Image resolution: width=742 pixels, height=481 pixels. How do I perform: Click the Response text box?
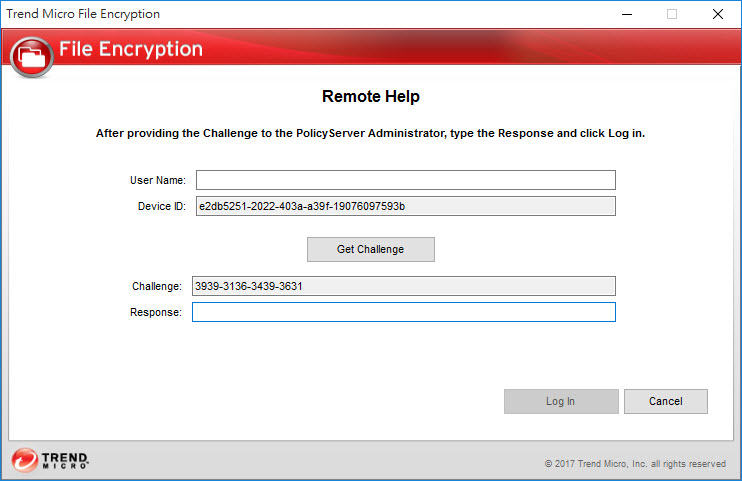pyautogui.click(x=405, y=312)
